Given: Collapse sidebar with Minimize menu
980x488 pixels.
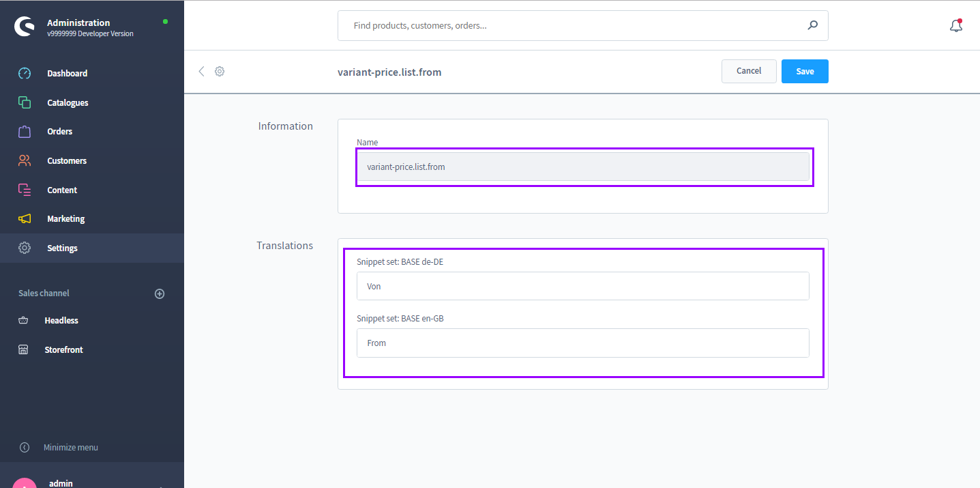Looking at the screenshot, I should pyautogui.click(x=71, y=448).
